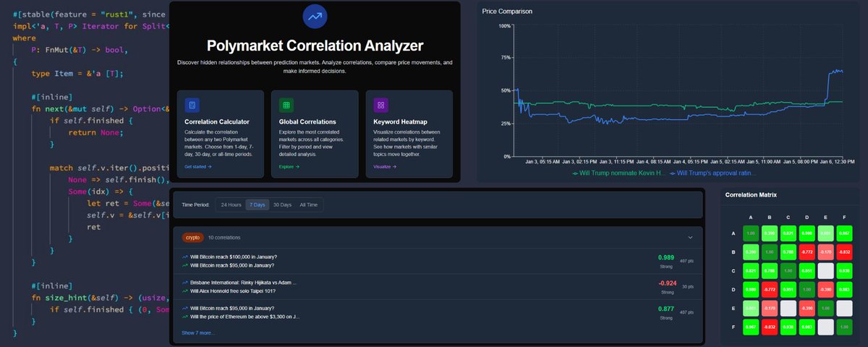
Task: Click trend icon beside Alex Honnold market
Action: (x=185, y=291)
